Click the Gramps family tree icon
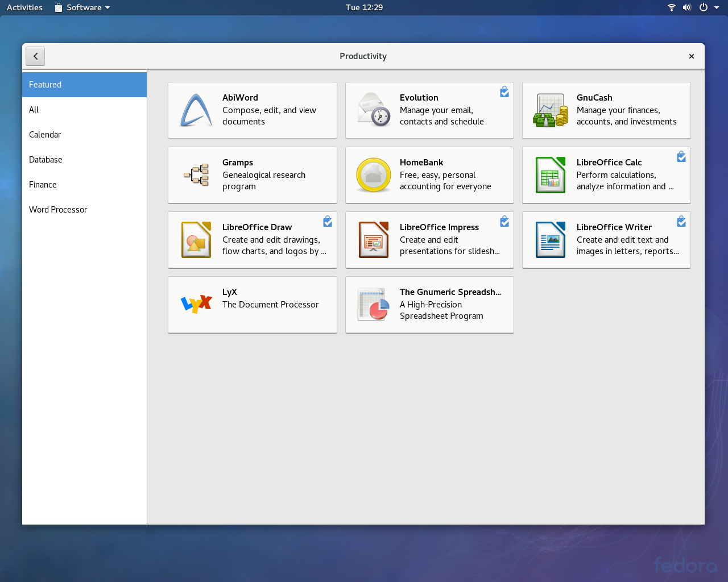The image size is (728, 582). [196, 175]
